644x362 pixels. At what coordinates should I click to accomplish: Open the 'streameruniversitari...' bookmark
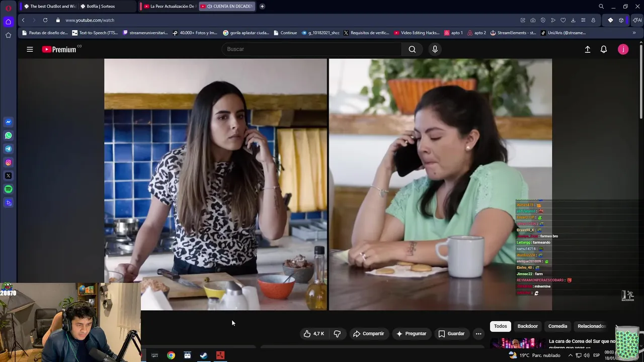tap(145, 33)
